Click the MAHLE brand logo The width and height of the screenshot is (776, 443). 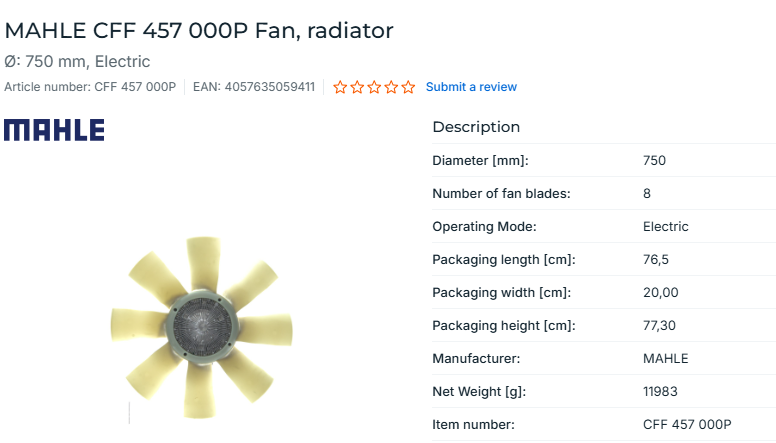(54, 130)
